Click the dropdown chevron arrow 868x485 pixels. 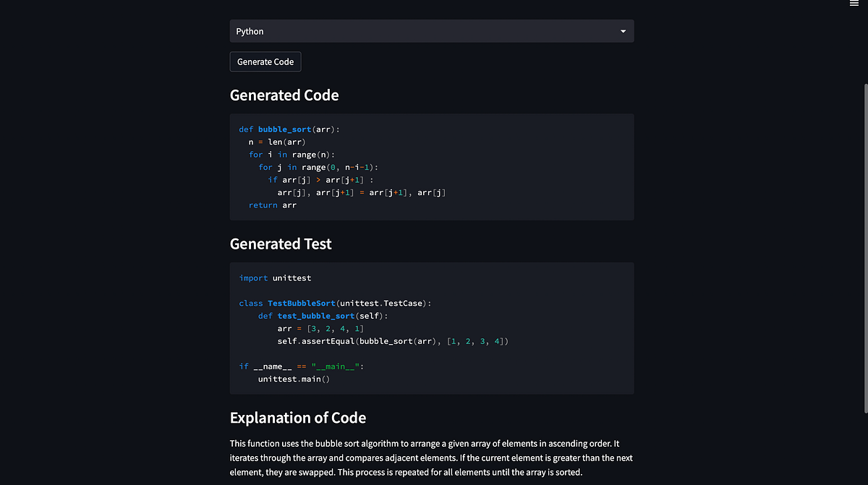pyautogui.click(x=622, y=31)
